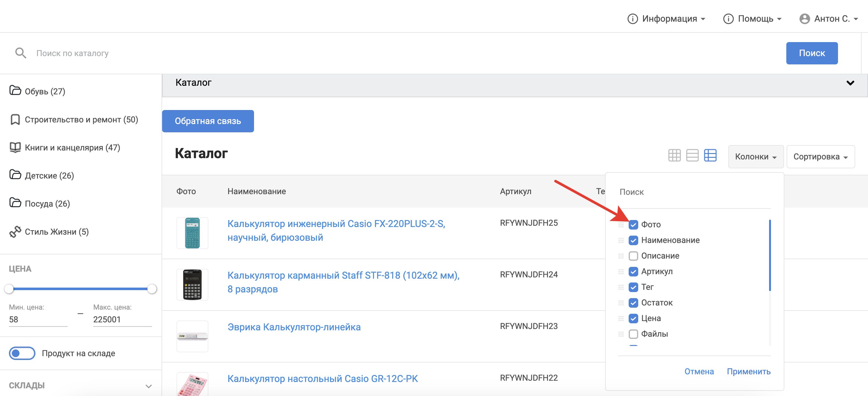Open Калькулятор инженерный Casio FX-220PLUS-2-S link

click(x=336, y=230)
